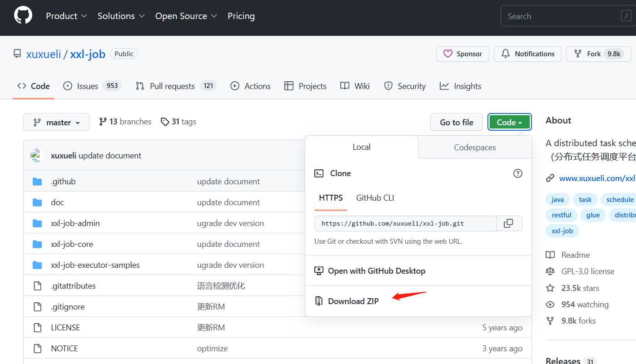Click the Download ZIP file icon
The width and height of the screenshot is (636, 364).
click(x=319, y=301)
